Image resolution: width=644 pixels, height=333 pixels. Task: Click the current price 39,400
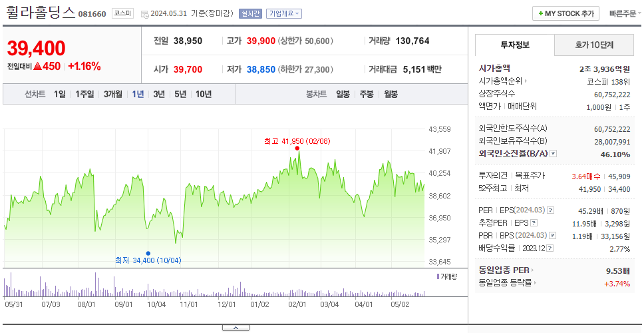pyautogui.click(x=36, y=48)
